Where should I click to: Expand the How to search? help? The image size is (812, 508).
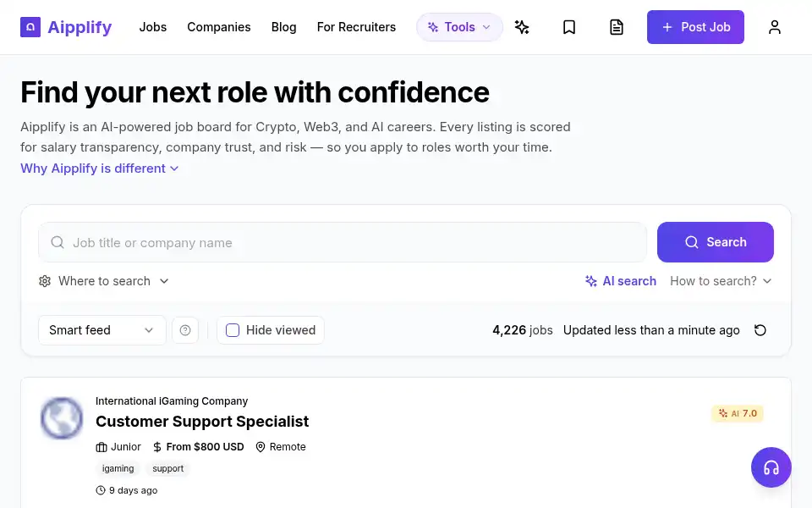(721, 281)
